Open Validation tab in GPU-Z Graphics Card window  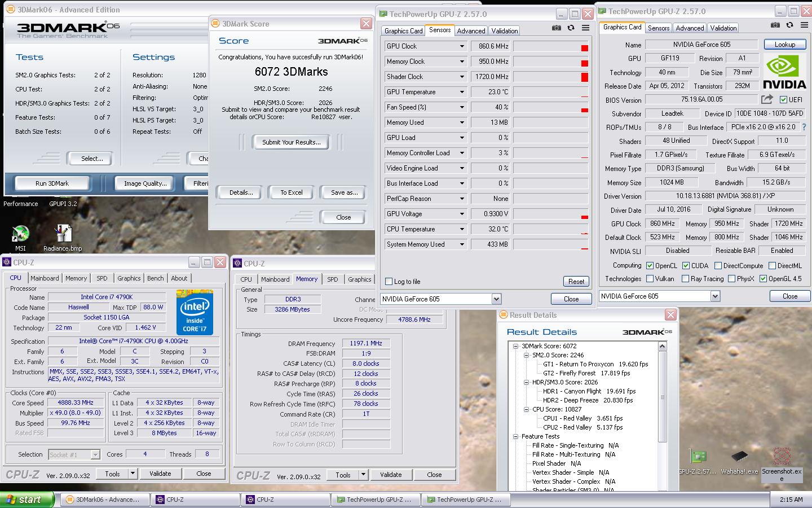[x=723, y=28]
